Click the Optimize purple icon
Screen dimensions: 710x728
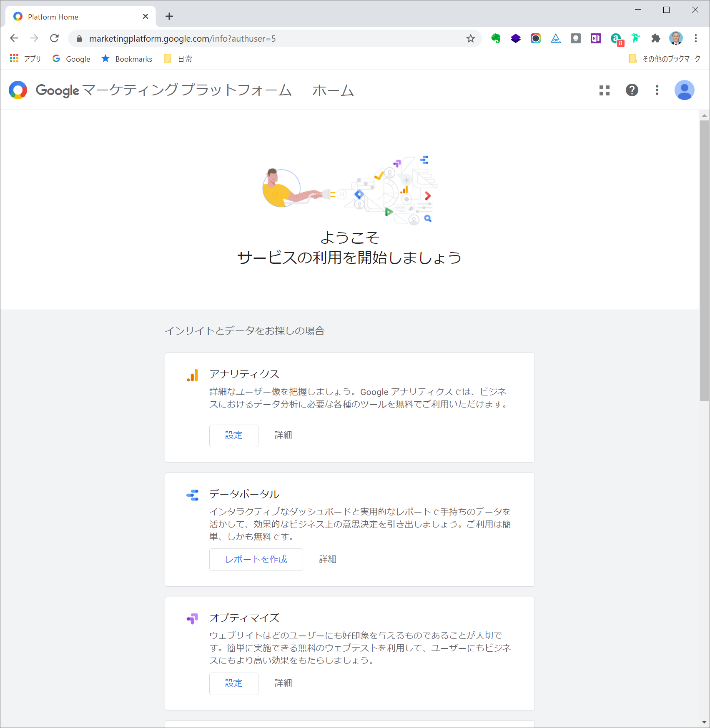[192, 619]
